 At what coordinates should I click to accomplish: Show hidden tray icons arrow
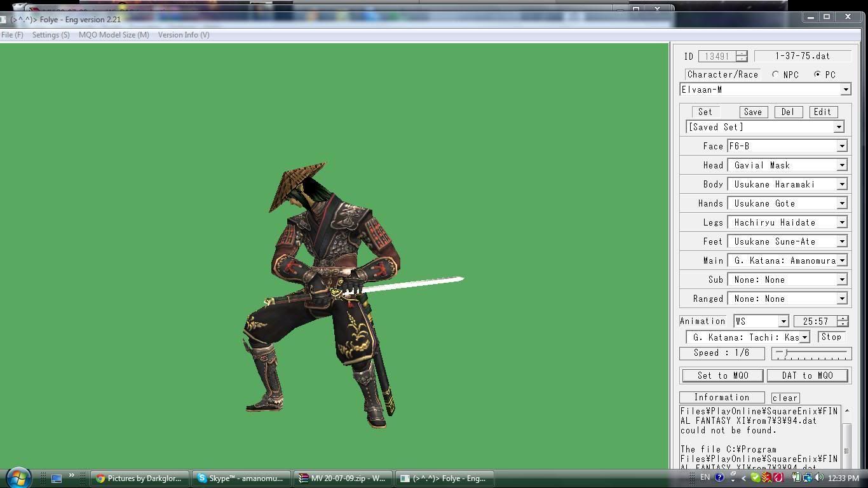(x=743, y=478)
